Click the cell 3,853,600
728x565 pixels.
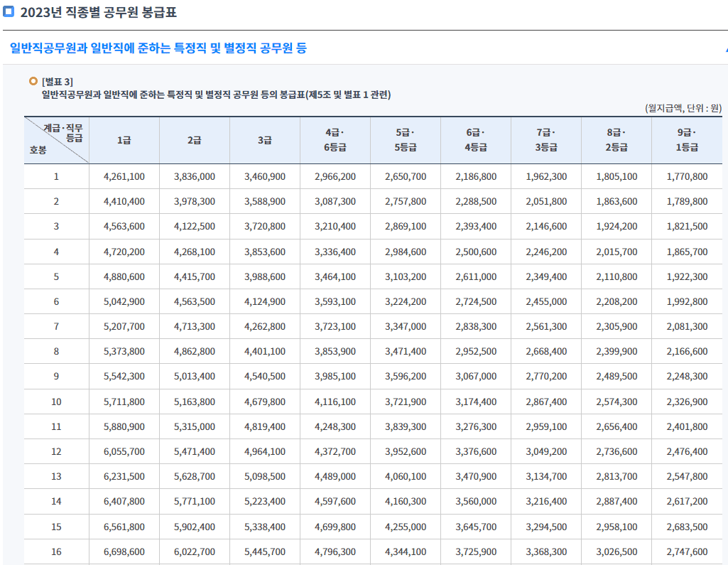tap(265, 252)
